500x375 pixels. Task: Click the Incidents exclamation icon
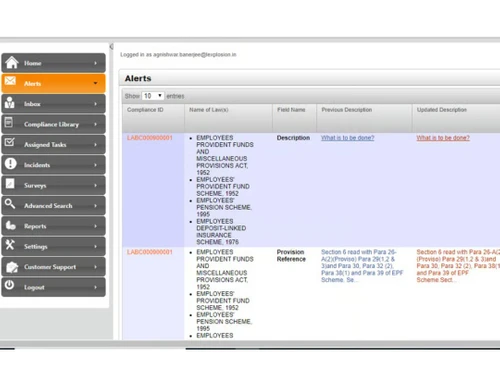(x=11, y=163)
